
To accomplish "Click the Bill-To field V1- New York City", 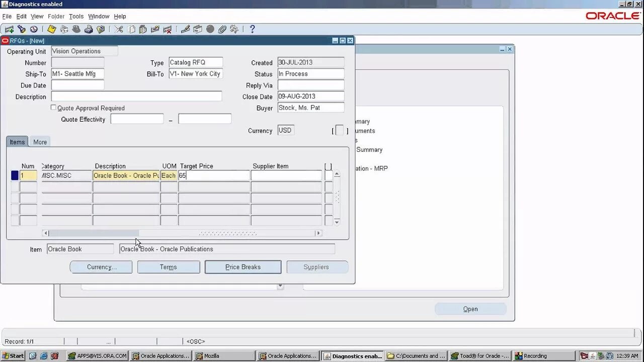I will pos(196,73).
